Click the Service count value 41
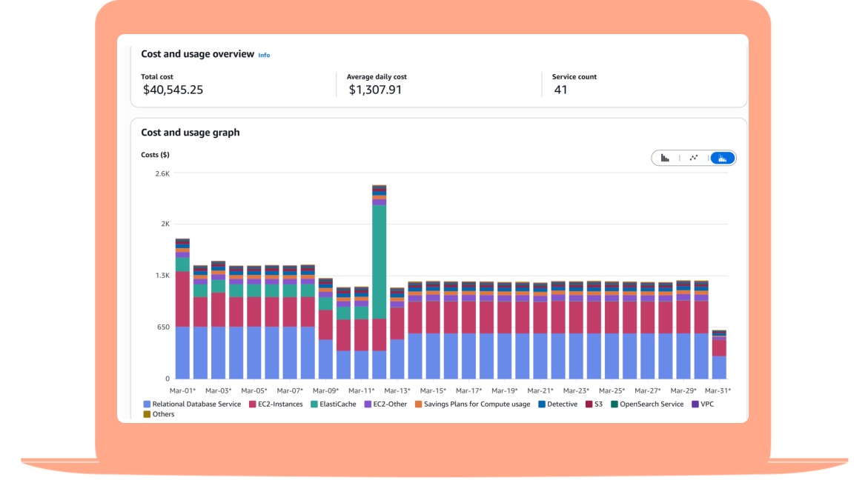Image resolution: width=868 pixels, height=480 pixels. click(560, 90)
